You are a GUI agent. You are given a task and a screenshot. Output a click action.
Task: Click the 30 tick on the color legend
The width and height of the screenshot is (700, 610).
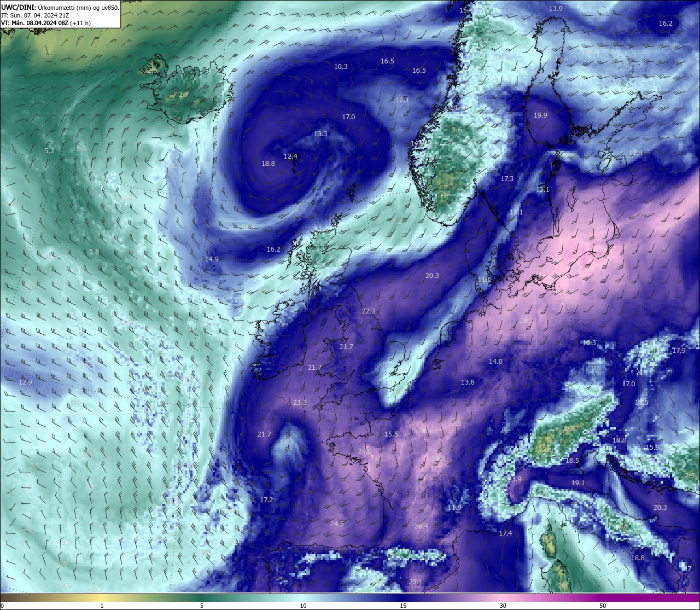pos(503,606)
